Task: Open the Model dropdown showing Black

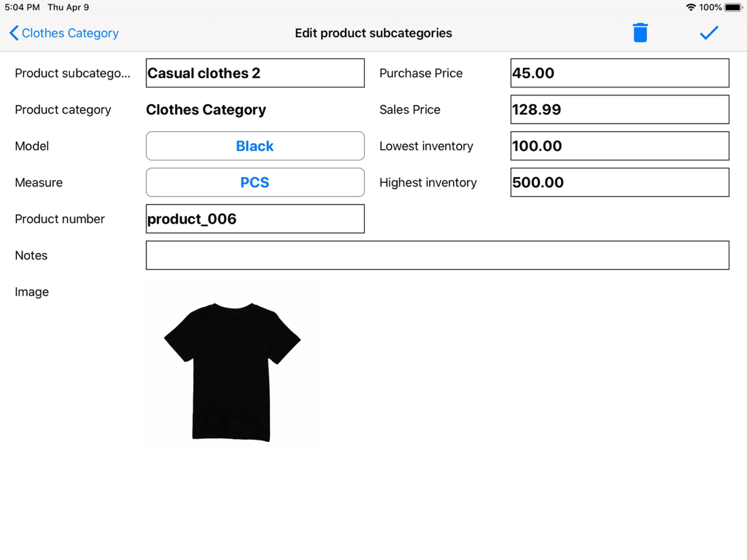Action: 255,146
